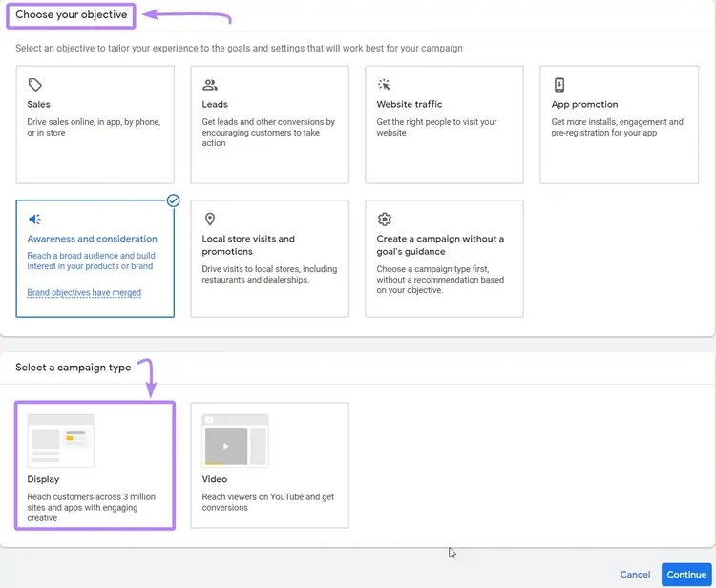Click the gear icon for no-goal campaign

(x=385, y=220)
